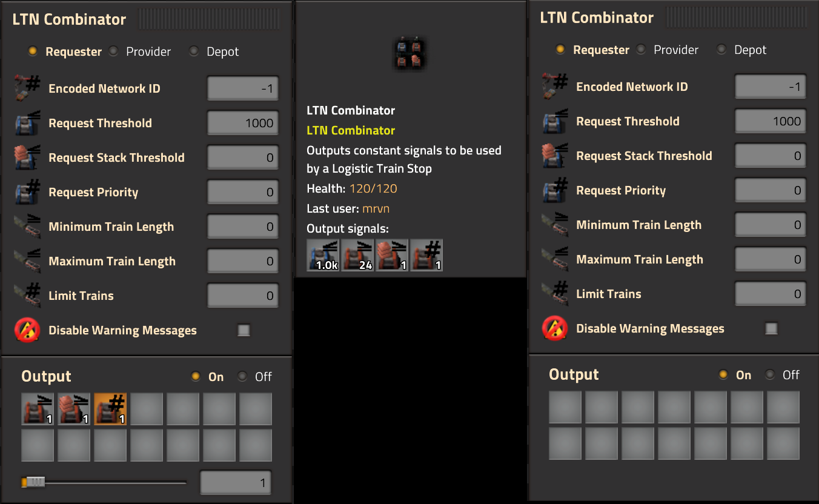Select the highlighted orange output signal slot
The image size is (819, 504).
[x=110, y=409]
